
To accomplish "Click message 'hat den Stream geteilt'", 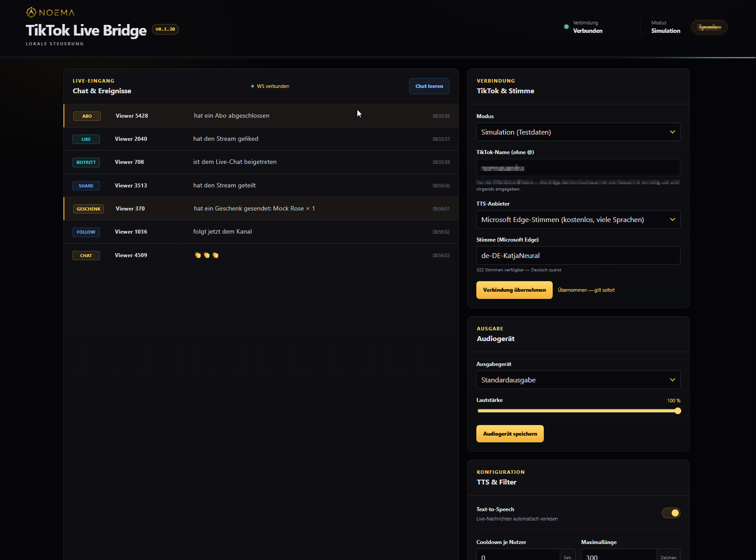I will (x=224, y=186).
